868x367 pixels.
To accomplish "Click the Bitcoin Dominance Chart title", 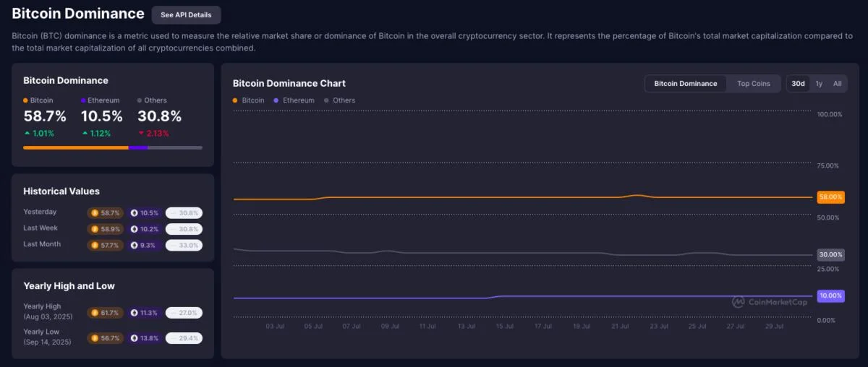I will [289, 84].
